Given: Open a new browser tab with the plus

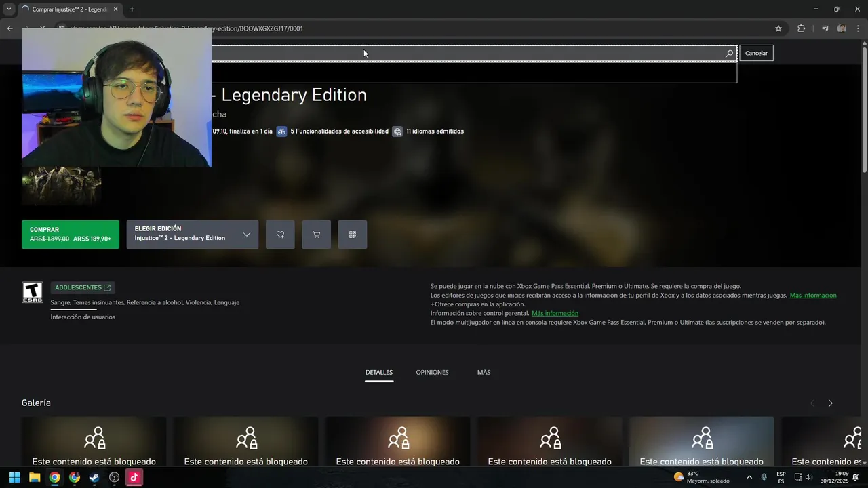Looking at the screenshot, I should coord(132,9).
